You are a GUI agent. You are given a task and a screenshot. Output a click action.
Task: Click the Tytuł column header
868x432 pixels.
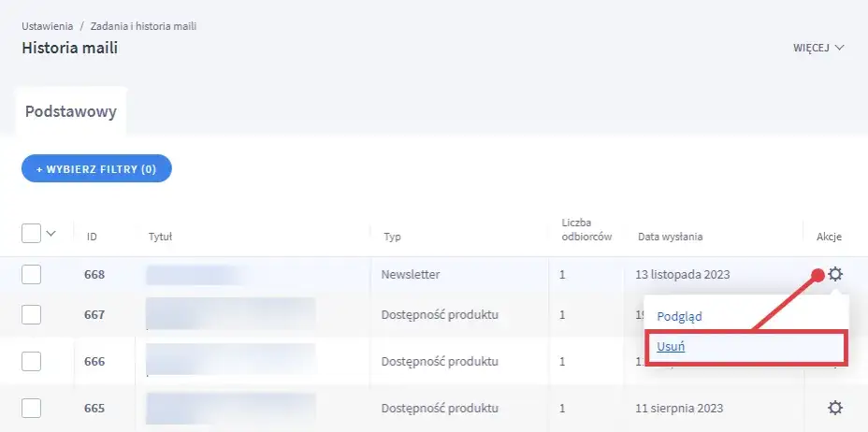[160, 237]
